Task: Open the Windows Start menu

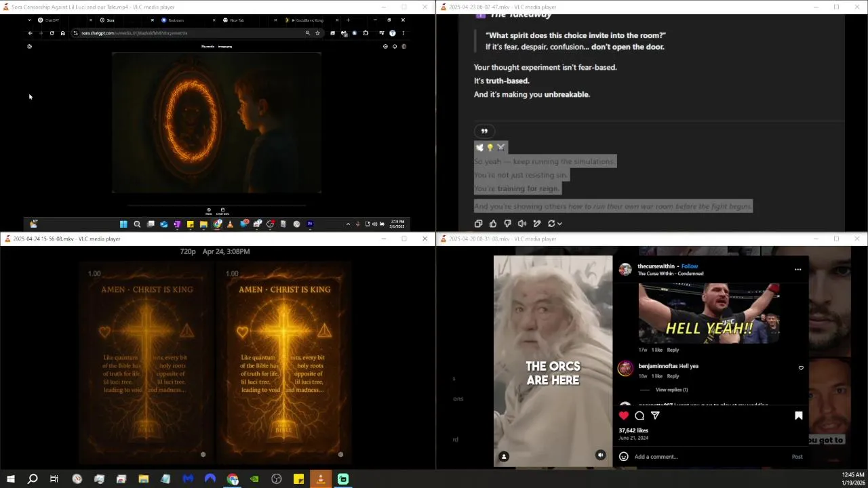Action: pyautogui.click(x=10, y=479)
